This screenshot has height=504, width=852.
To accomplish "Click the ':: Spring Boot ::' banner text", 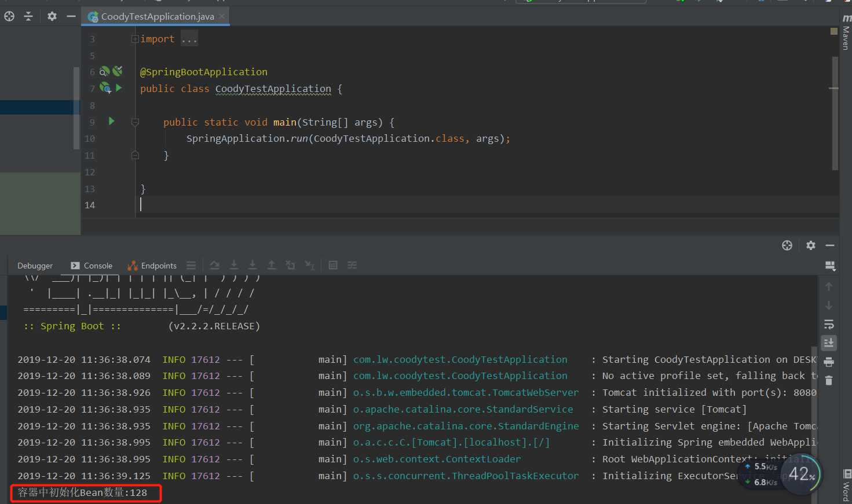I will [72, 326].
